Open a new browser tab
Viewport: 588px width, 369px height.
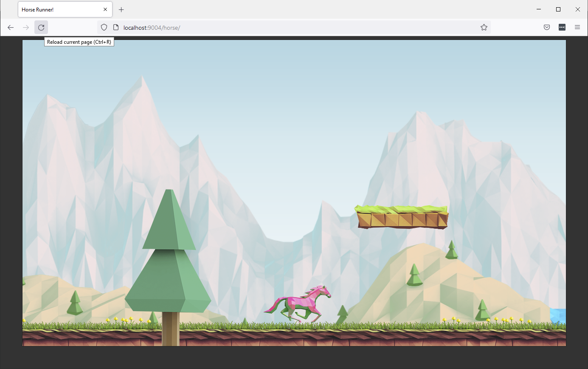point(121,9)
